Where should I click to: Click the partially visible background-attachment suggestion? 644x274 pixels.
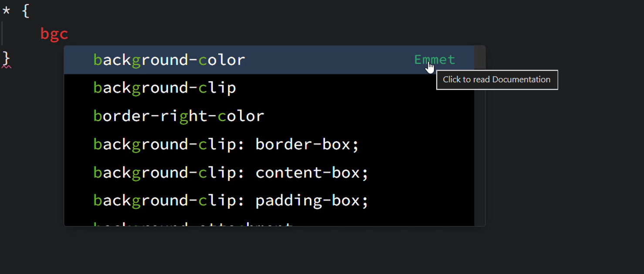[192, 224]
